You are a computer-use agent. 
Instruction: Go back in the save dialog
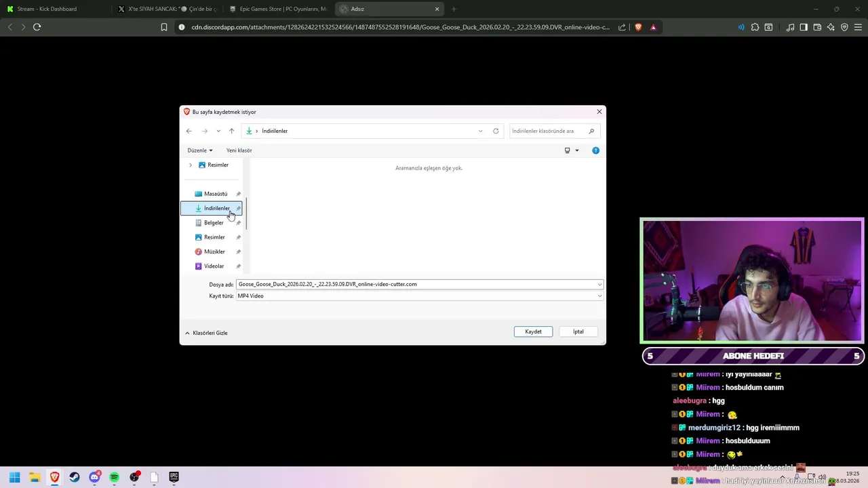189,131
